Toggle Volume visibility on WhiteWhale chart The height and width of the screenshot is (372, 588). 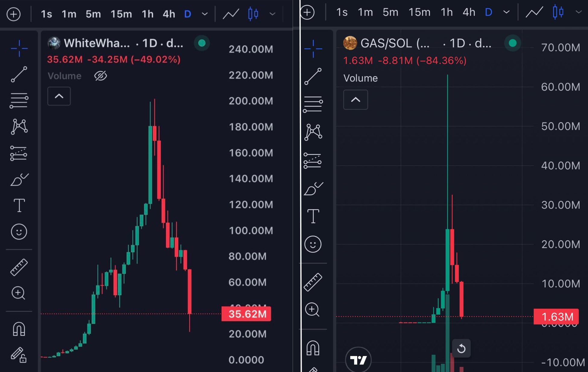click(100, 76)
